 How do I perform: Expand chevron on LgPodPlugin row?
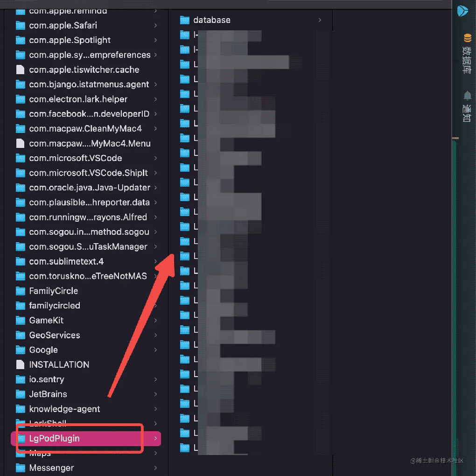(155, 438)
